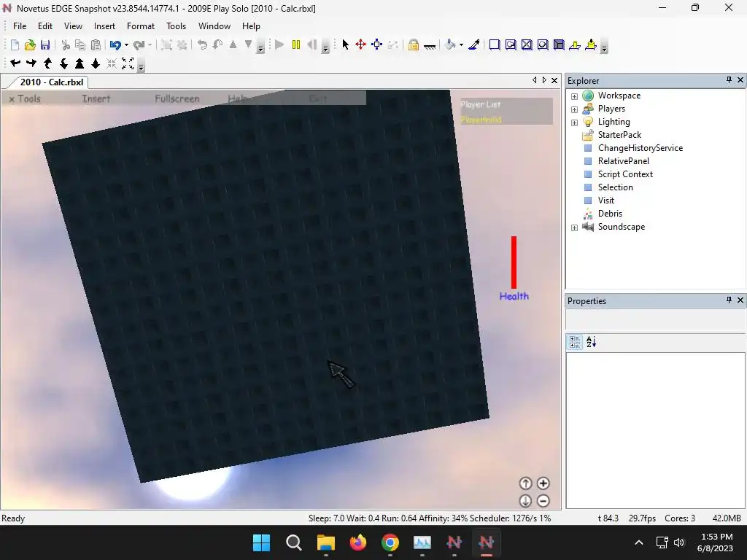Open the File menu
The width and height of the screenshot is (747, 560).
pyautogui.click(x=20, y=26)
